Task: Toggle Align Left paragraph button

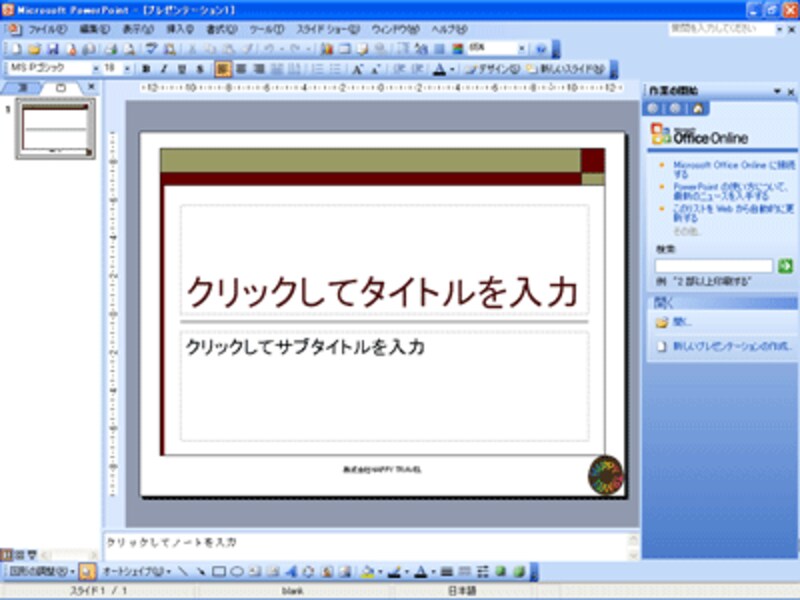Action: [222, 69]
